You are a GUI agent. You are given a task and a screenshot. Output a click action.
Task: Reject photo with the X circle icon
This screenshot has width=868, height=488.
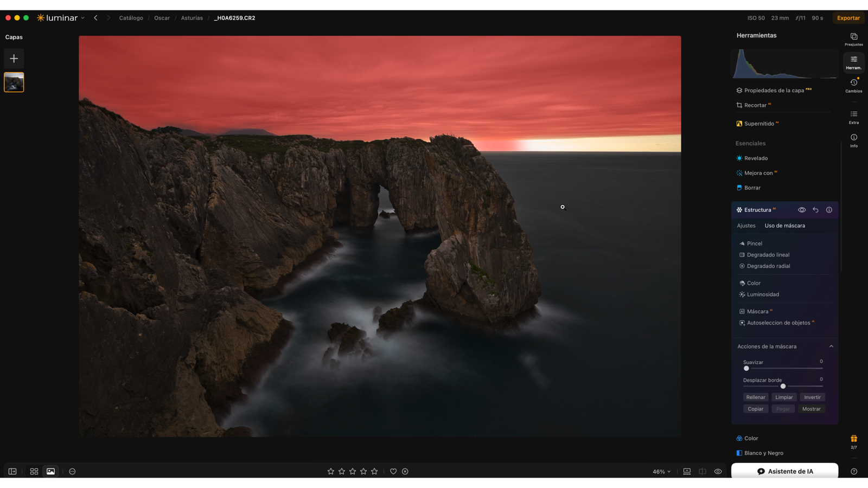pyautogui.click(x=405, y=471)
